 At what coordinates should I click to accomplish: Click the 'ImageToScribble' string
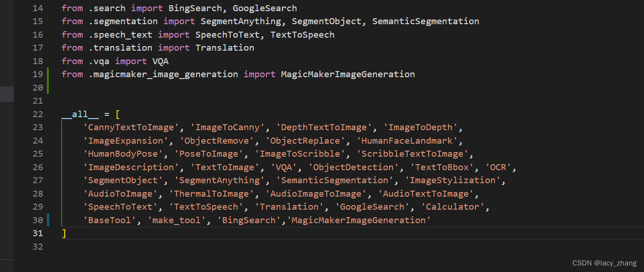[x=300, y=154]
